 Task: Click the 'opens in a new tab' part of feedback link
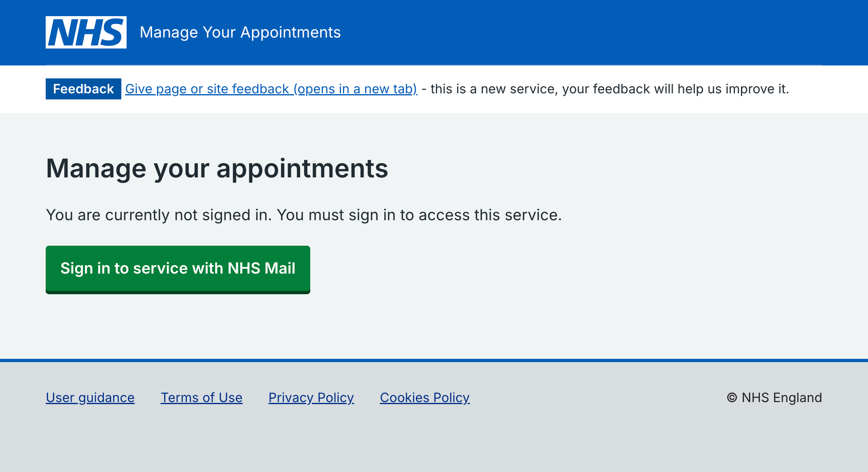(355, 89)
